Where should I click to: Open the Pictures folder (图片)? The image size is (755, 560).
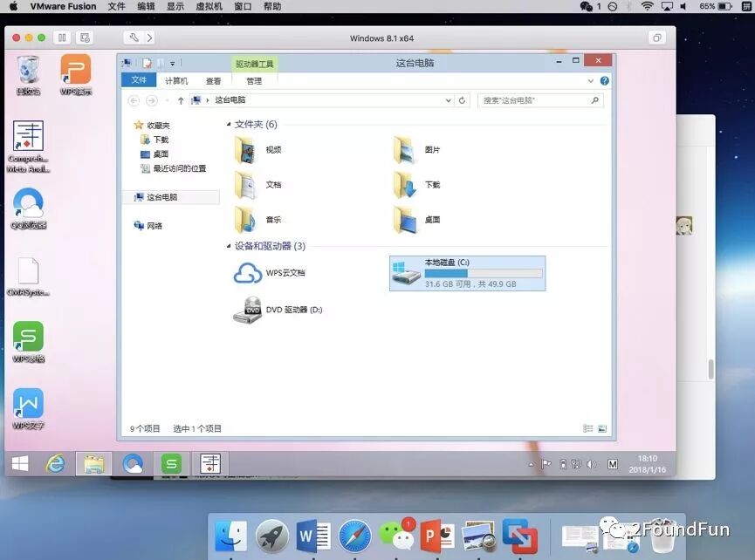pyautogui.click(x=417, y=150)
